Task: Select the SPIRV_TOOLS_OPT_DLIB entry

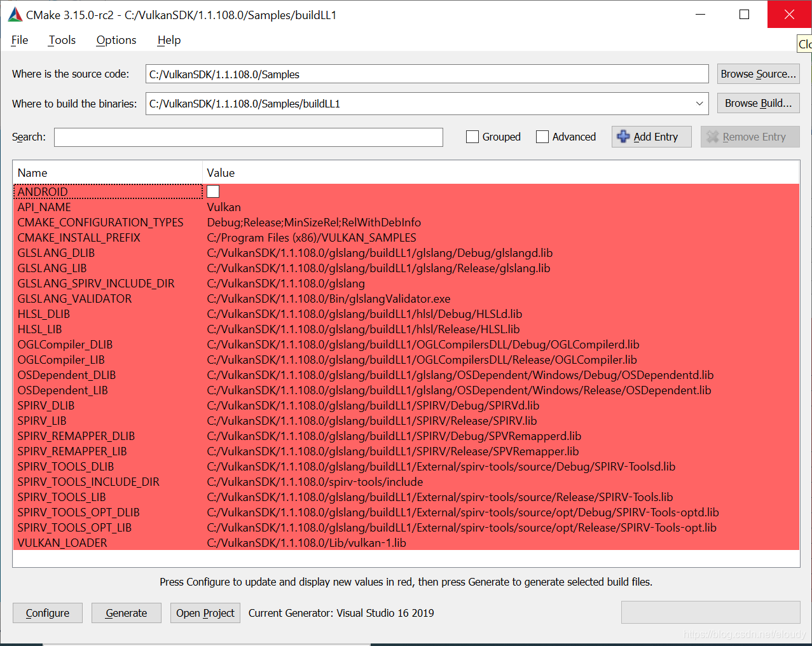Action: point(78,512)
